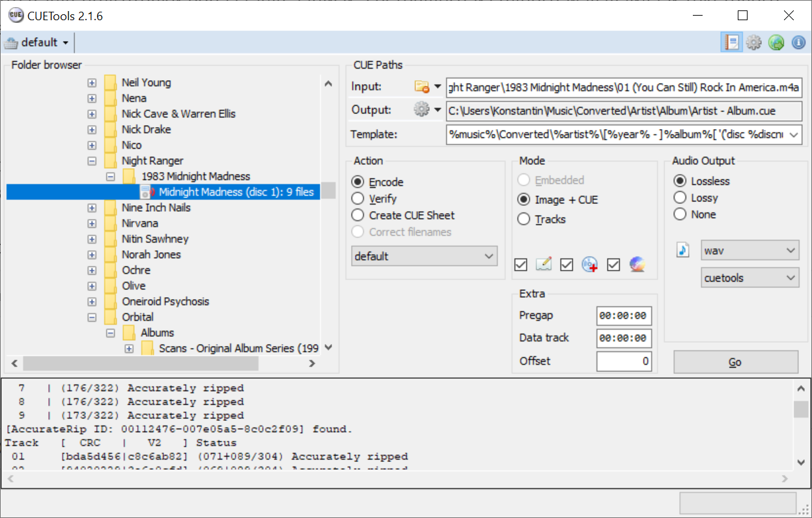
Task: Select the Albums folder under Orbital
Action: tap(158, 333)
